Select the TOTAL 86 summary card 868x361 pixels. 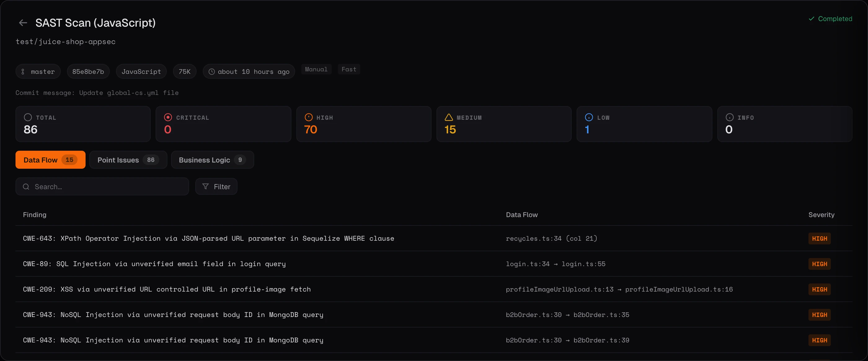[83, 124]
